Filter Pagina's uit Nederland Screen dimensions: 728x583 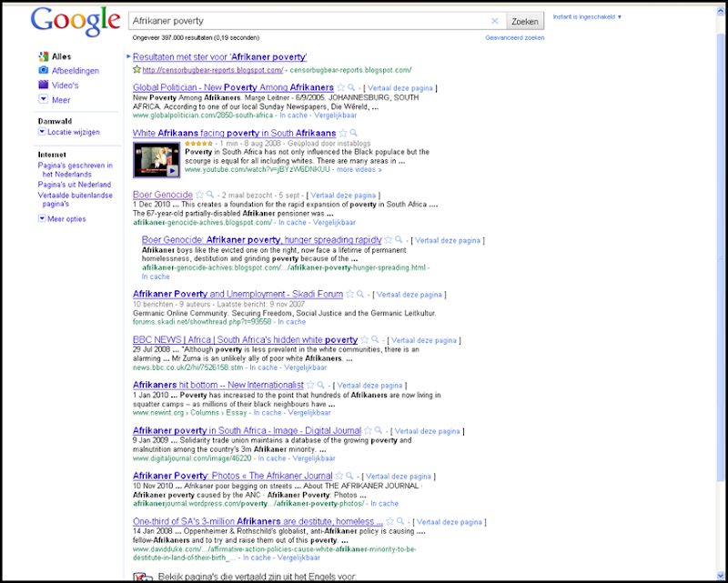pyautogui.click(x=75, y=185)
